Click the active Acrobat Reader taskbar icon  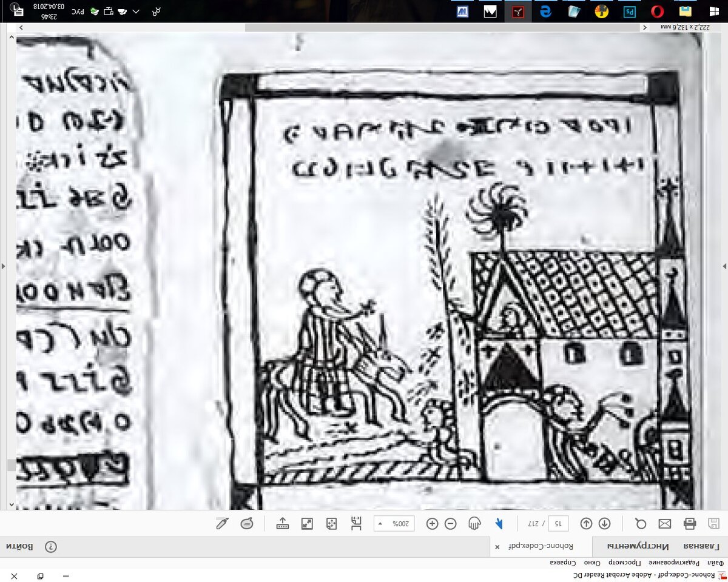(518, 11)
